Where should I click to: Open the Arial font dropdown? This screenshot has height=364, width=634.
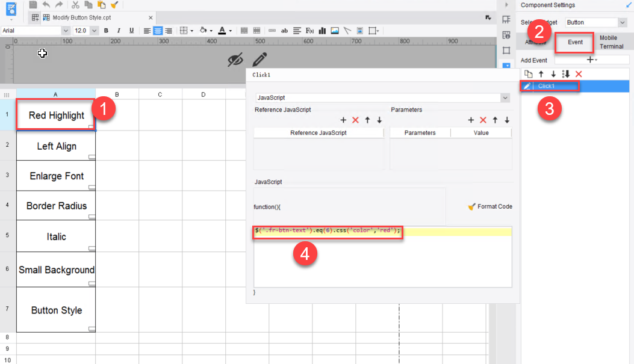coord(65,30)
